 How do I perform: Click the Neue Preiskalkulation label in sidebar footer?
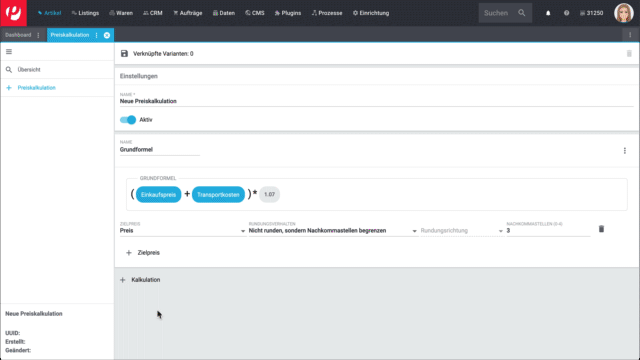point(34,314)
